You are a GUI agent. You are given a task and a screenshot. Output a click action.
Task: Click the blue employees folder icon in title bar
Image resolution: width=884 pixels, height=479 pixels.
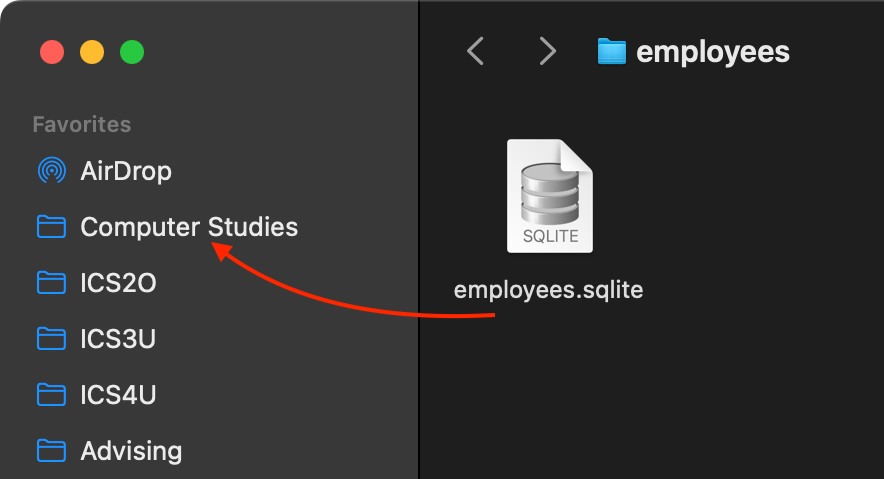611,51
